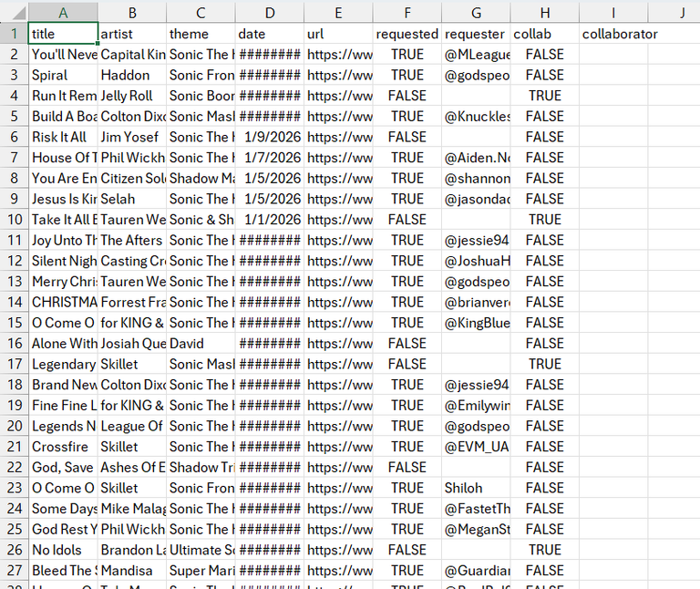Viewport: 700px width, 589px height.
Task: Select the '@MLeague' requester cell
Action: click(476, 55)
